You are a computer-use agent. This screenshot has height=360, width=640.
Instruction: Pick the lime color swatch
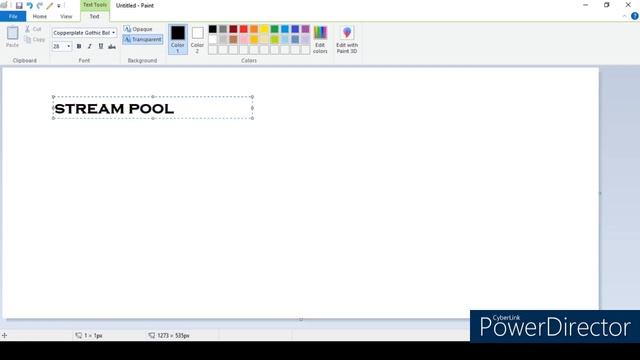pyautogui.click(x=275, y=40)
